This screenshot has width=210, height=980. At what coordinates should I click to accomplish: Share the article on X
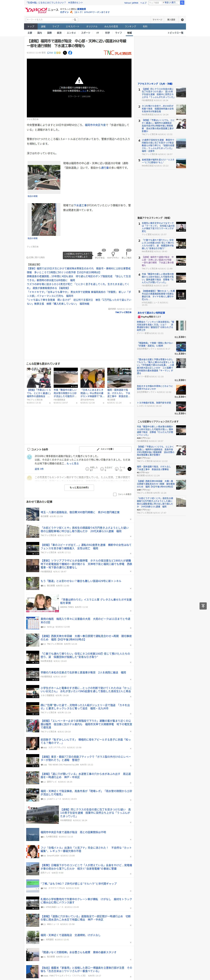click(x=65, y=53)
